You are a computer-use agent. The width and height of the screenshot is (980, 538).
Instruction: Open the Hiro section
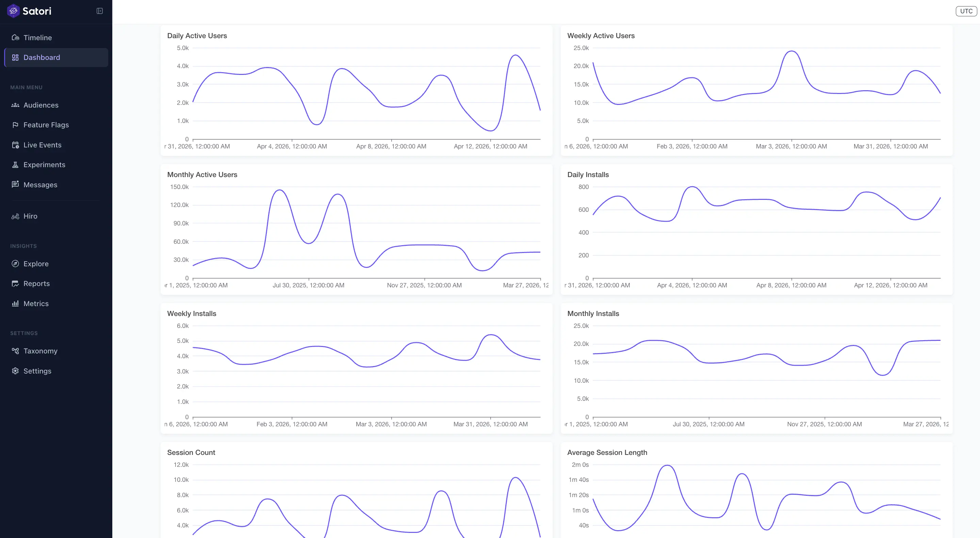[30, 216]
